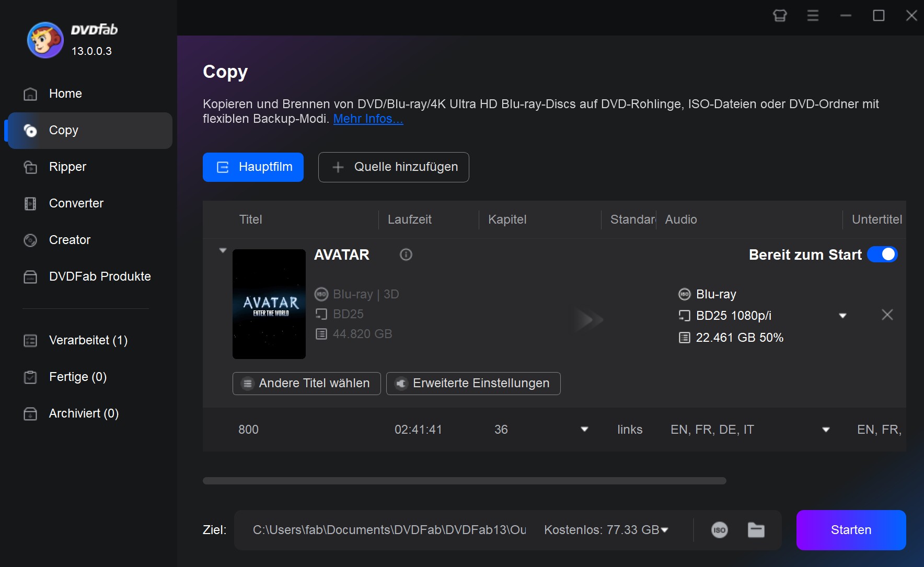Click the DVDFab Produkte box icon

(x=30, y=277)
